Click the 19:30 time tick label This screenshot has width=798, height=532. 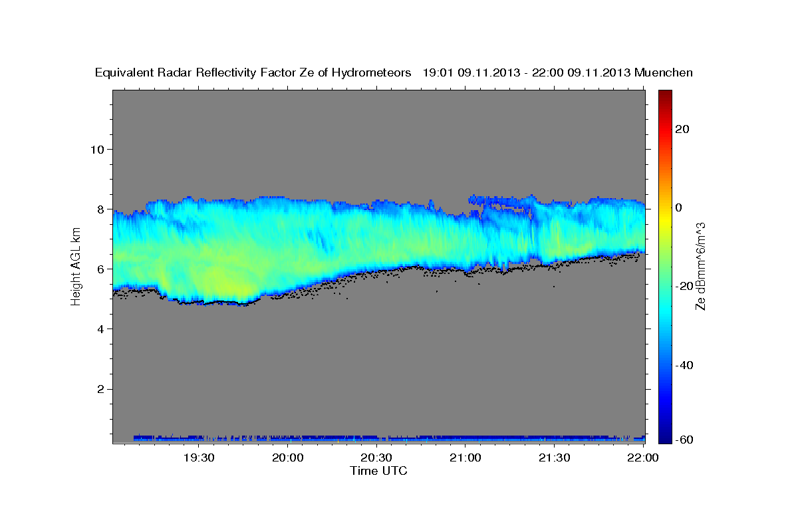[199, 458]
